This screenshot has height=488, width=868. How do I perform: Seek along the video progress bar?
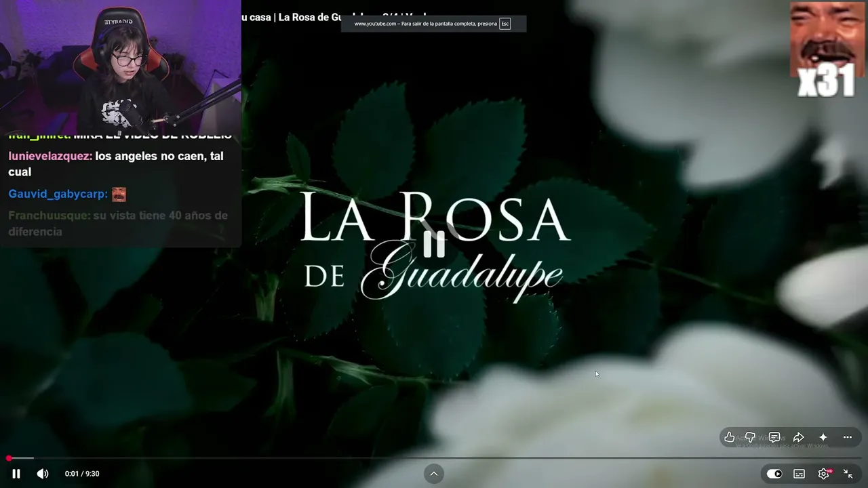click(x=434, y=459)
